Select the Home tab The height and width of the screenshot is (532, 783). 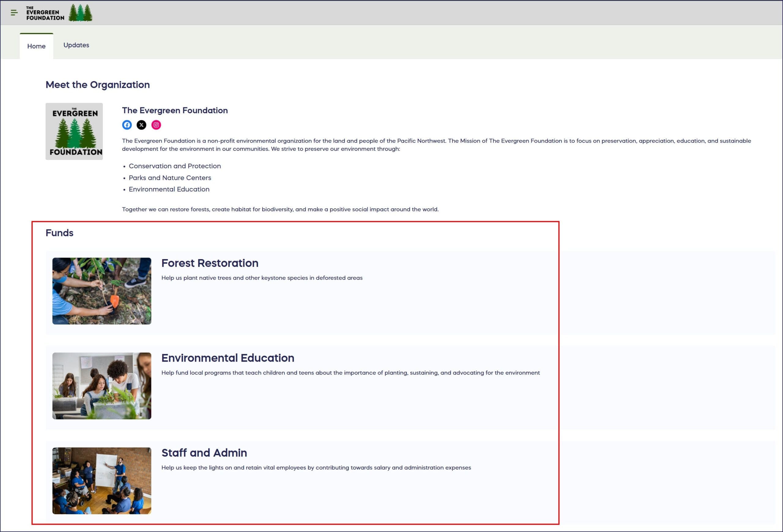(x=36, y=46)
